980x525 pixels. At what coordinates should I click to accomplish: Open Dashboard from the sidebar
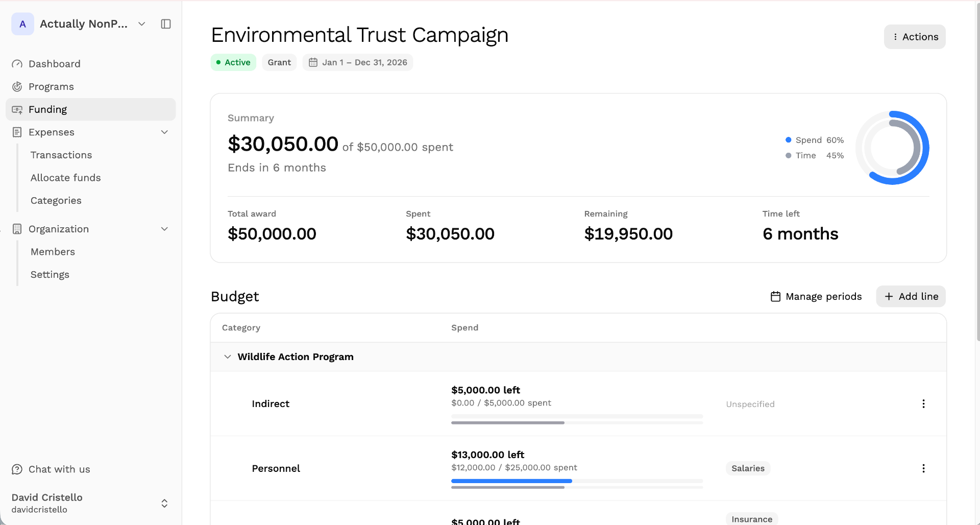pos(91,64)
